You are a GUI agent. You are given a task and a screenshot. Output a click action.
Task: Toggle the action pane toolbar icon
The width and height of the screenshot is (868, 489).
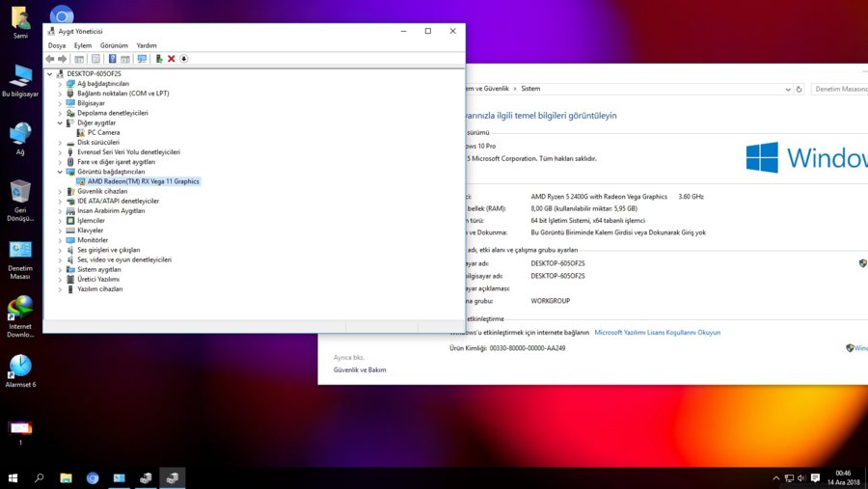coord(125,59)
